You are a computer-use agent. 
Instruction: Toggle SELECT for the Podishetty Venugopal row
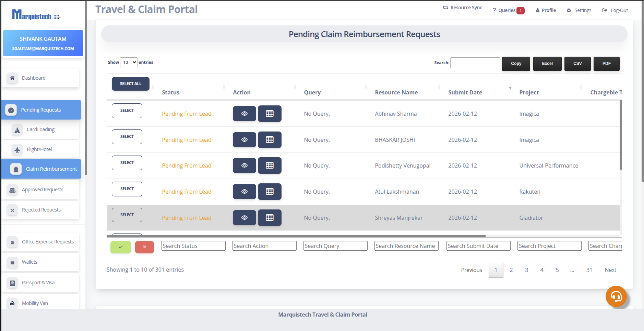pos(127,163)
